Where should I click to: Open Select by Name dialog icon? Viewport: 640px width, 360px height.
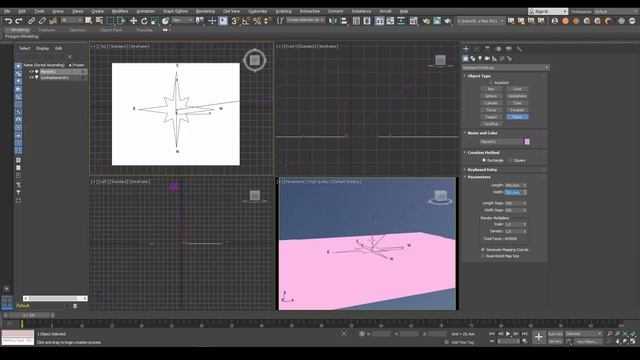[x=99, y=21]
